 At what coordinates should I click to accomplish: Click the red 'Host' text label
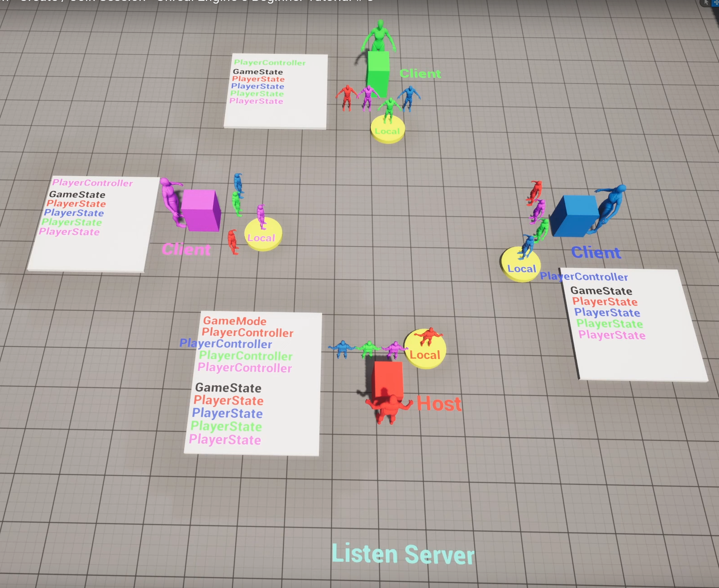[439, 403]
